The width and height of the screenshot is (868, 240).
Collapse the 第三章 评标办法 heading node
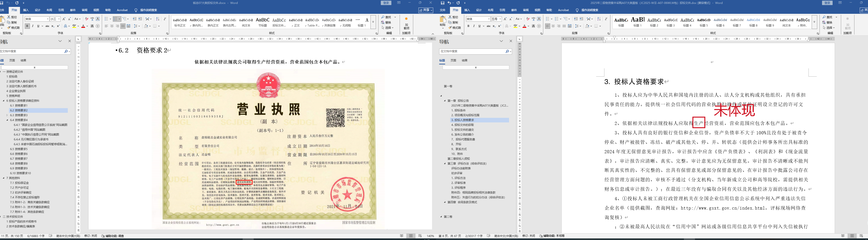444,163
